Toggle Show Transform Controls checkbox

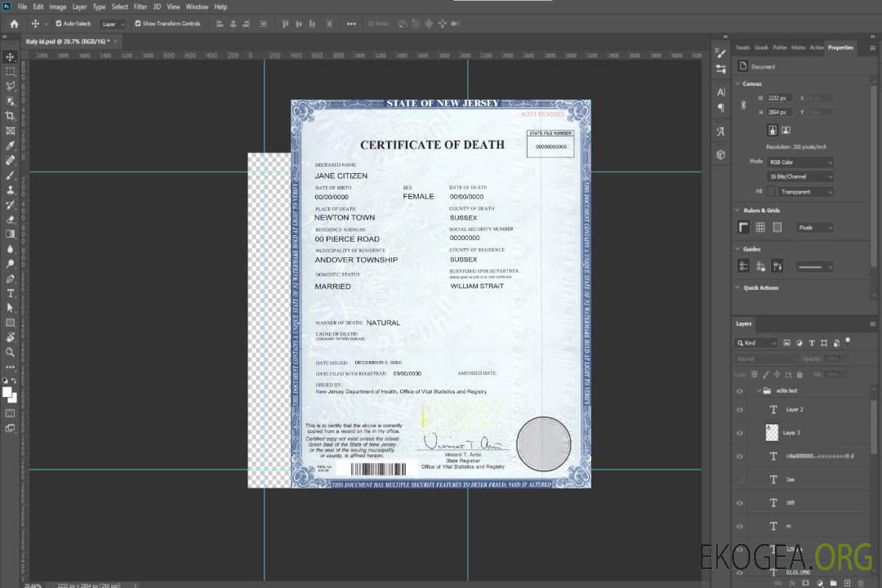click(138, 24)
